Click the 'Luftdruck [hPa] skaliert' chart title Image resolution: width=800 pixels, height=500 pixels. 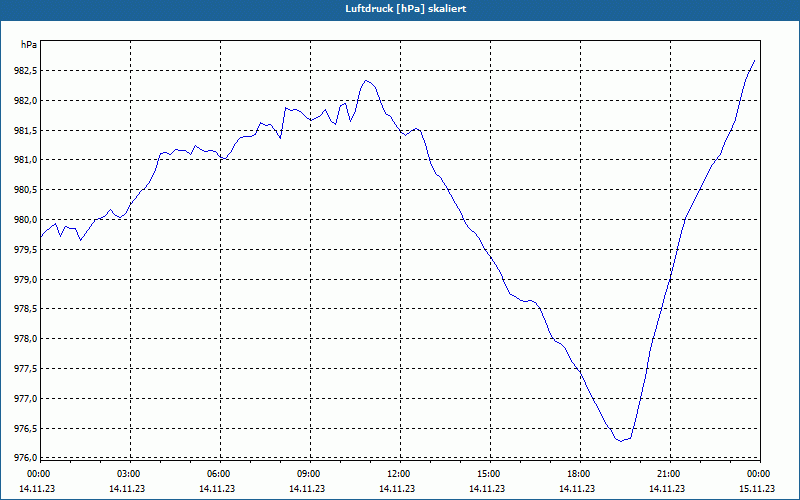tap(406, 9)
